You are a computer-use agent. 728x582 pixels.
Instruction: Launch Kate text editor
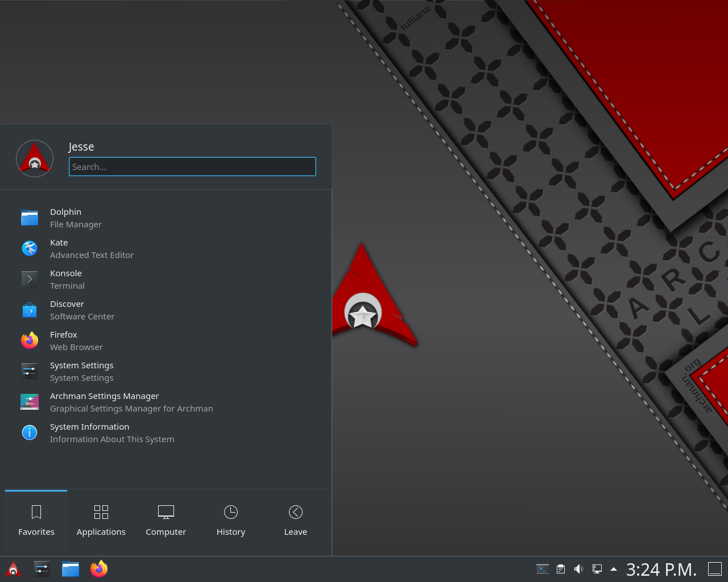click(x=166, y=248)
